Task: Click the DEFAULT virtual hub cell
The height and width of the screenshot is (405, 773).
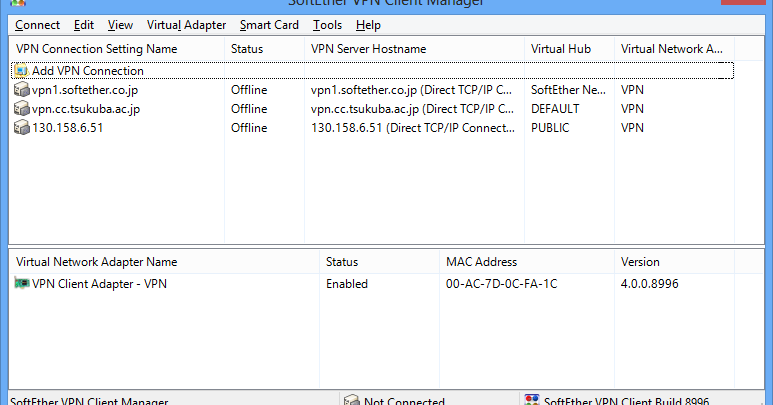Action: (555, 108)
